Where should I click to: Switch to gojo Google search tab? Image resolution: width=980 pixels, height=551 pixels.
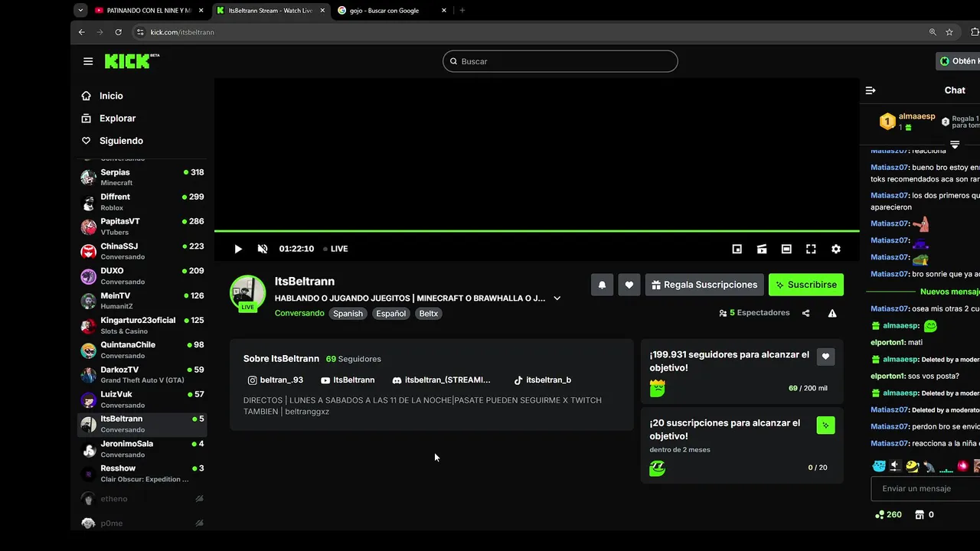point(392,11)
